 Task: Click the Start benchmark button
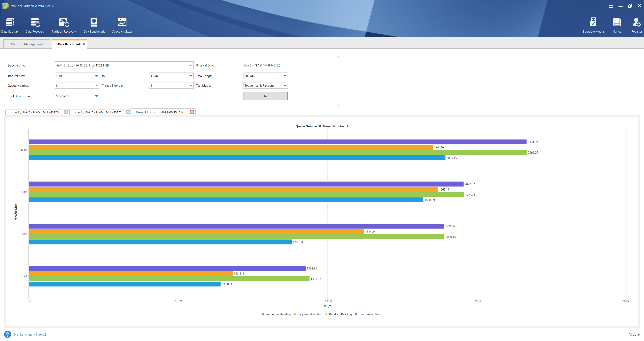pos(265,96)
